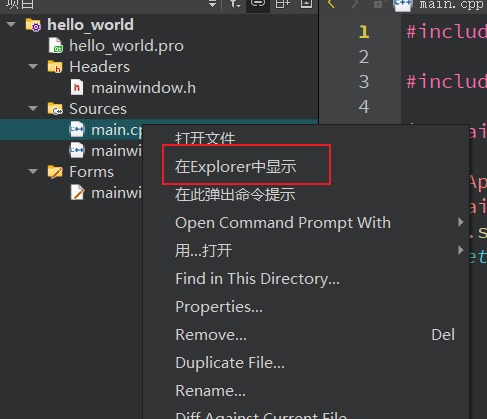The image size is (487, 419).
Task: Toggle synchronize with editor link icon
Action: 258,4
